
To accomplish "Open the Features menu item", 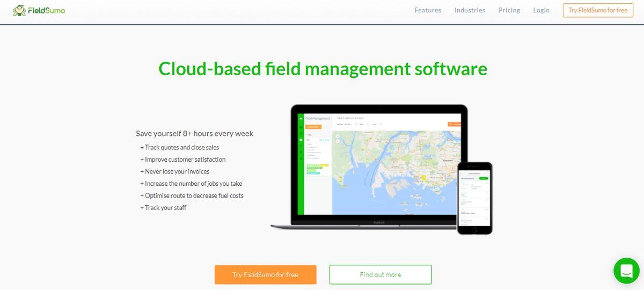I will click(428, 10).
